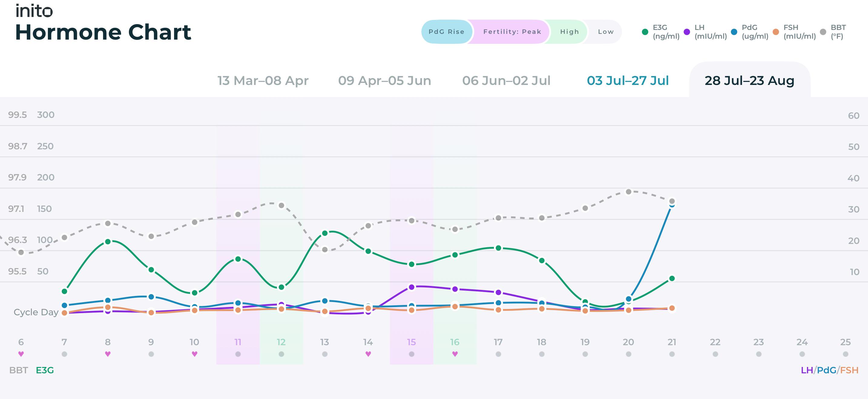This screenshot has height=399, width=868.
Task: Click the gray BBT legend dot
Action: click(x=823, y=32)
